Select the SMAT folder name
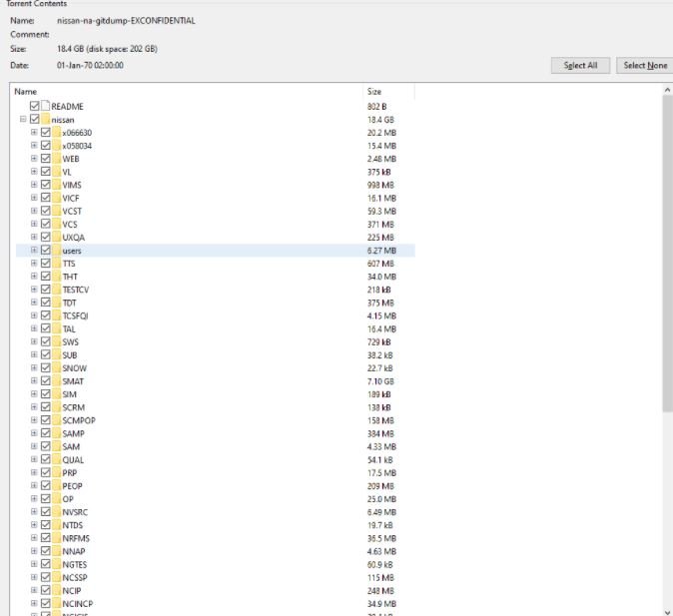The width and height of the screenshot is (673, 616). (x=73, y=381)
